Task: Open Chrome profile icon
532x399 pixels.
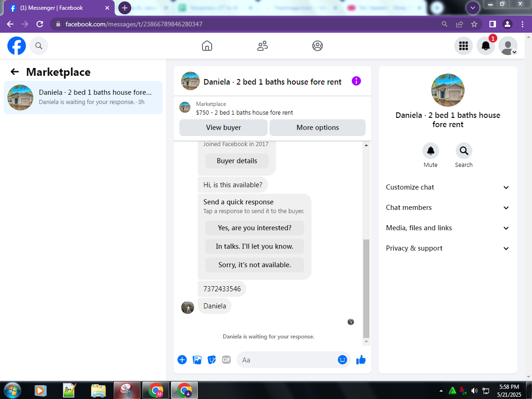Action: coord(507,24)
